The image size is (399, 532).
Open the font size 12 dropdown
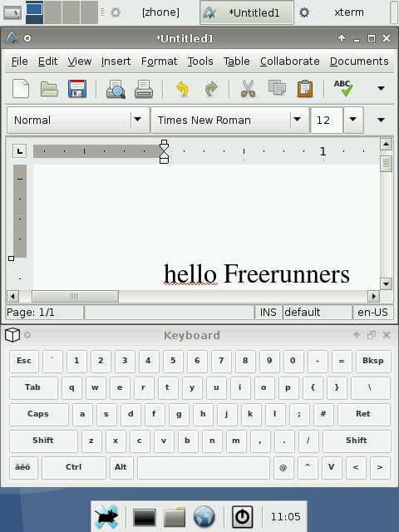point(353,120)
